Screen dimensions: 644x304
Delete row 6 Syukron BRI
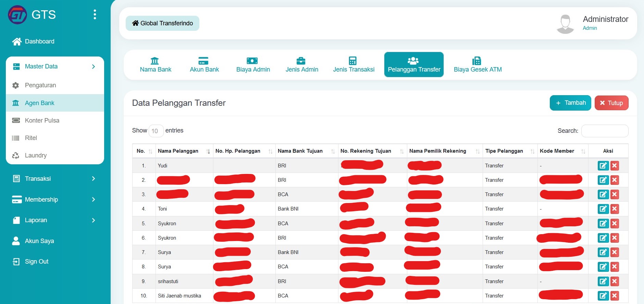(615, 238)
